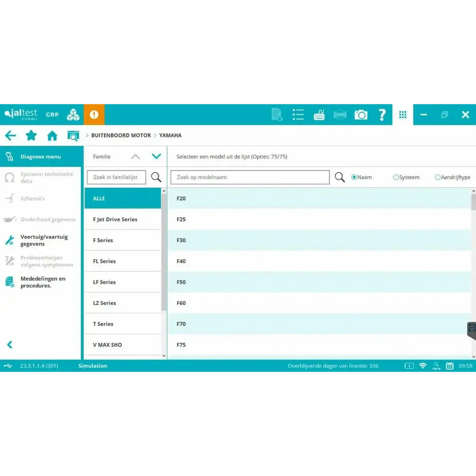This screenshot has width=476, height=476.
Task: Open favorites with the star icon
Action: (x=31, y=135)
